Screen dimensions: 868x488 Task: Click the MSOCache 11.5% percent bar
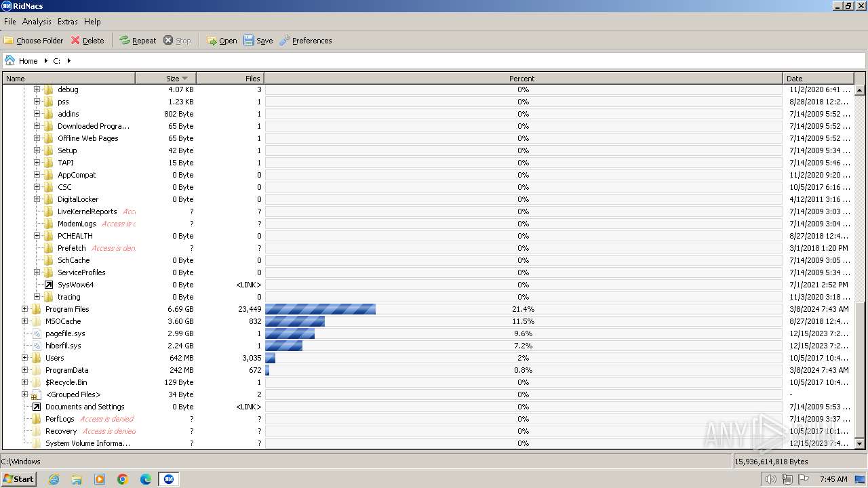pyautogui.click(x=295, y=321)
